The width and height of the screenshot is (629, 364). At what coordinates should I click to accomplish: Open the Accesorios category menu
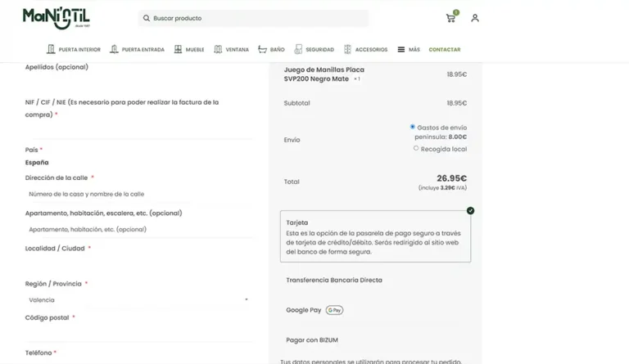[370, 50]
